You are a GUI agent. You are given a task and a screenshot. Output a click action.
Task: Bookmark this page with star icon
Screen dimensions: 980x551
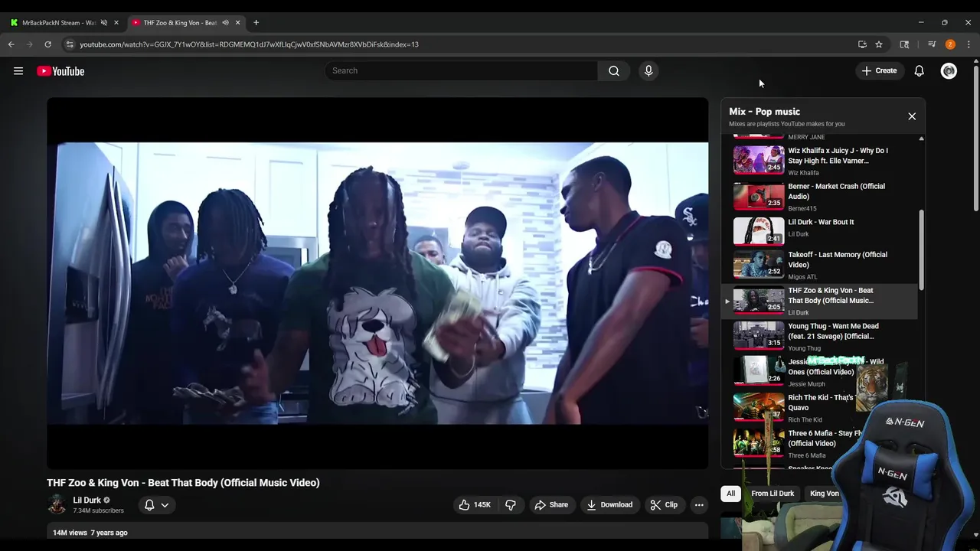(879, 44)
